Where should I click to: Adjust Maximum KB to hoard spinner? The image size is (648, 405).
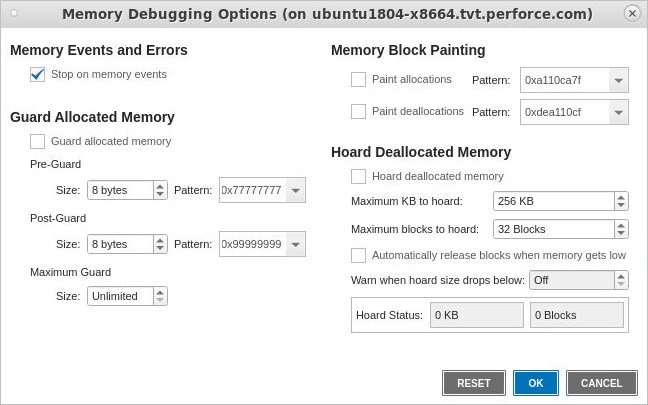(x=621, y=201)
